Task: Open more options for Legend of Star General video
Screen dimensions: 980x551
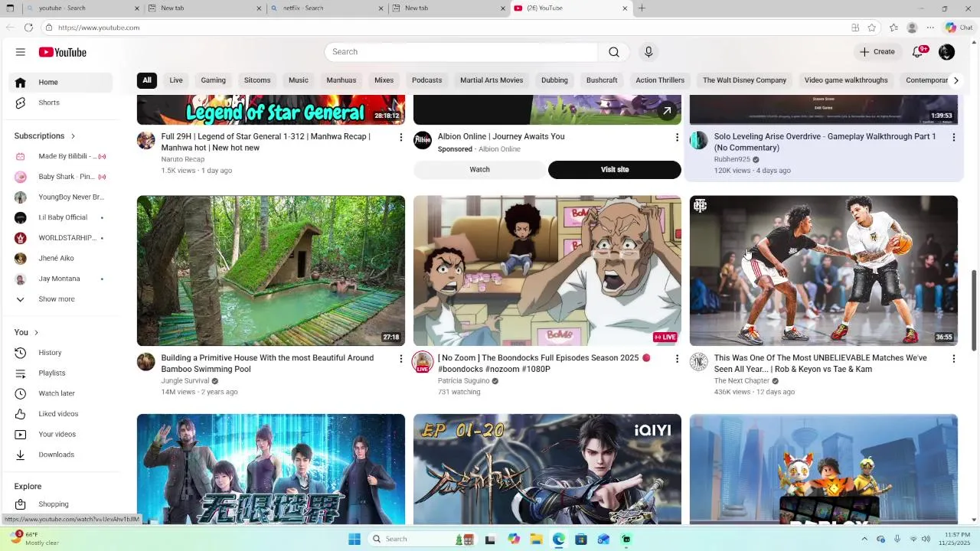Action: [x=400, y=138]
